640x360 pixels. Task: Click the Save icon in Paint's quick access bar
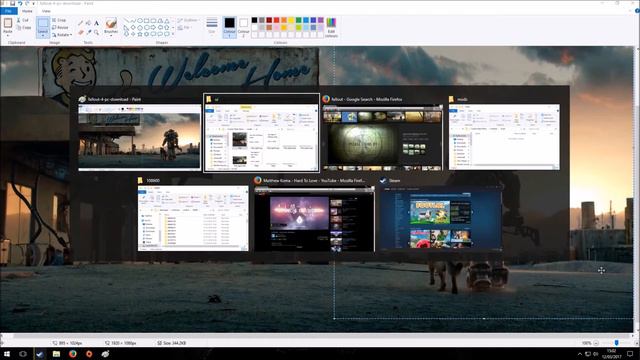[x=12, y=3]
